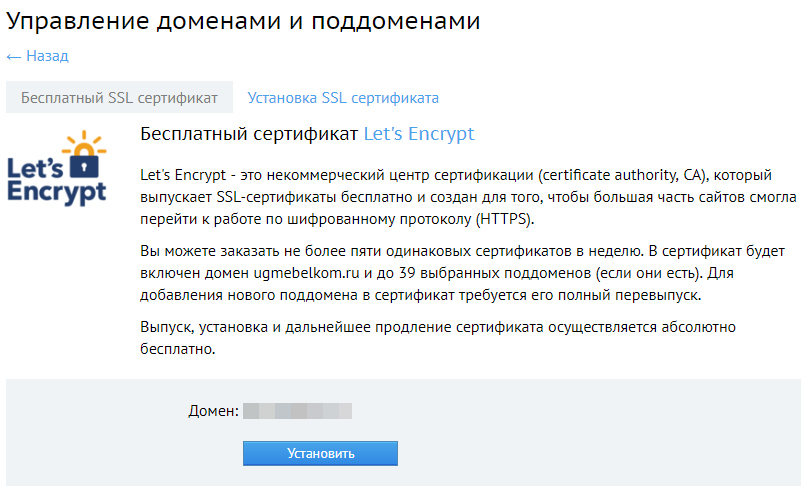This screenshot has height=488, width=808.
Task: Go back via the "Назад" link
Action: pyautogui.click(x=47, y=56)
